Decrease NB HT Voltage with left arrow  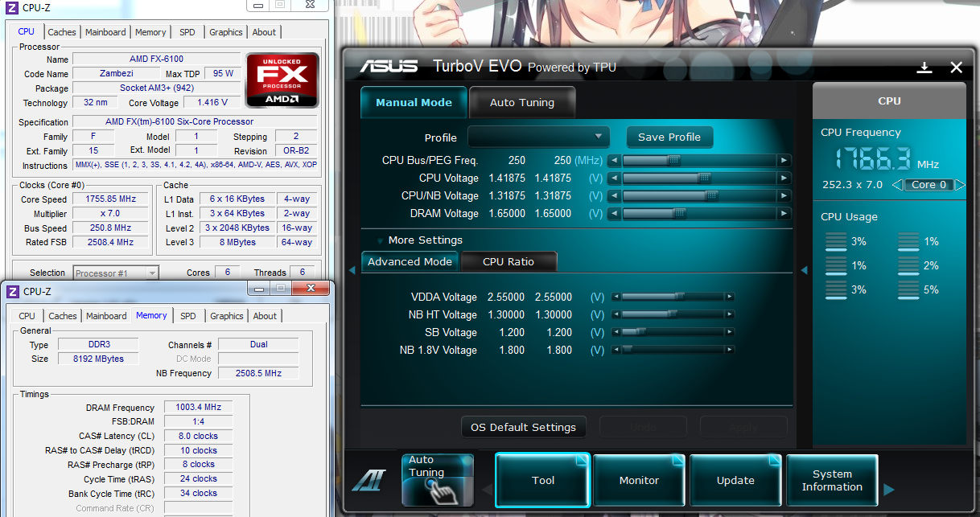(x=616, y=315)
